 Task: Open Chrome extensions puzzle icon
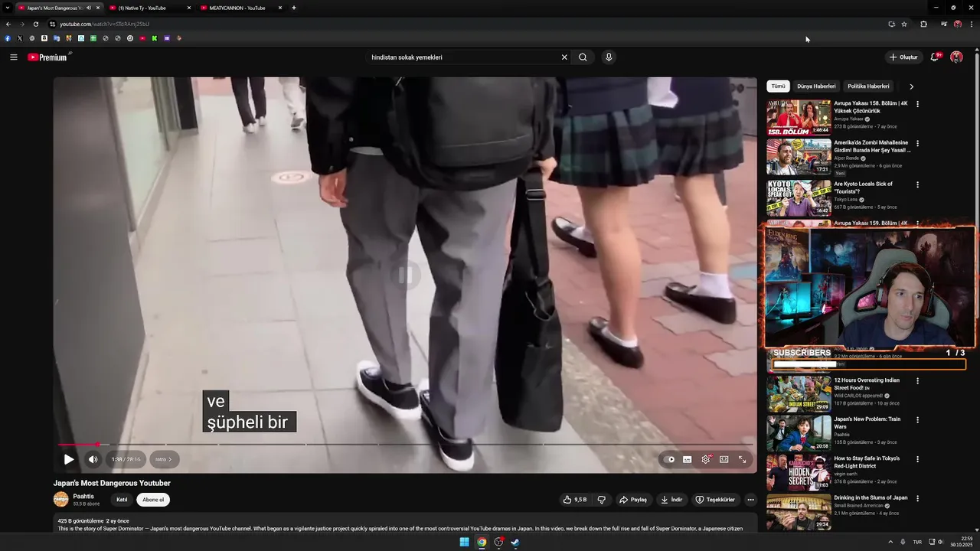923,24
